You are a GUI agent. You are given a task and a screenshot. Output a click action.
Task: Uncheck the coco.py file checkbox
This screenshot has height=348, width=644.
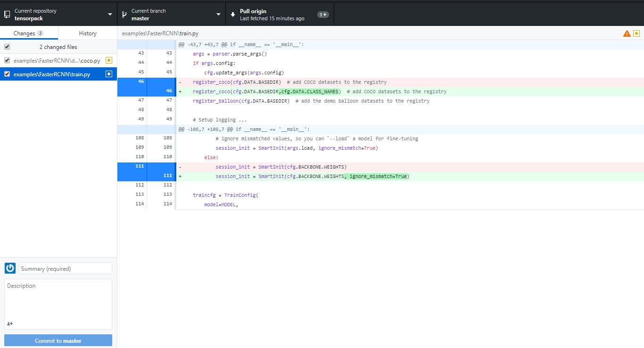click(7, 60)
